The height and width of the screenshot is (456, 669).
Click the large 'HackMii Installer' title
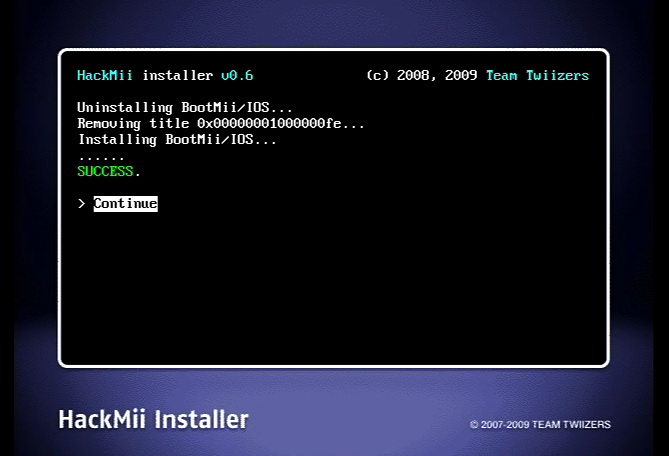[x=154, y=419]
